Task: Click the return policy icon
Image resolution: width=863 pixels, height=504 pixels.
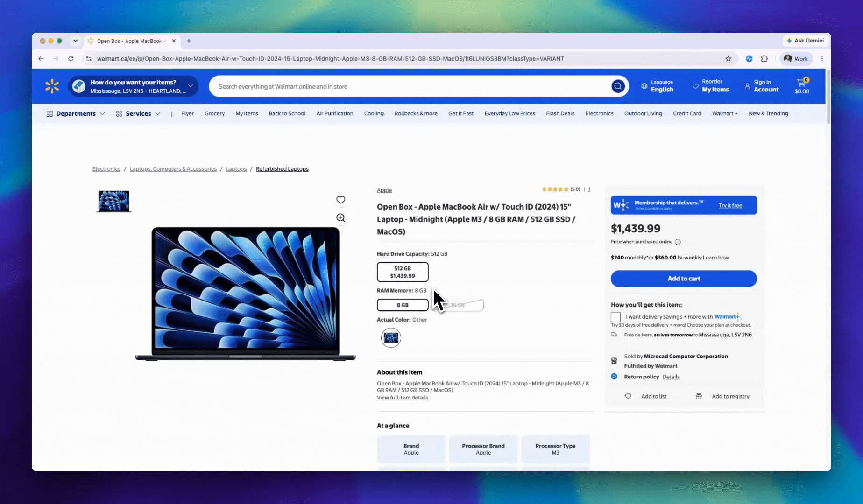Action: 614,377
